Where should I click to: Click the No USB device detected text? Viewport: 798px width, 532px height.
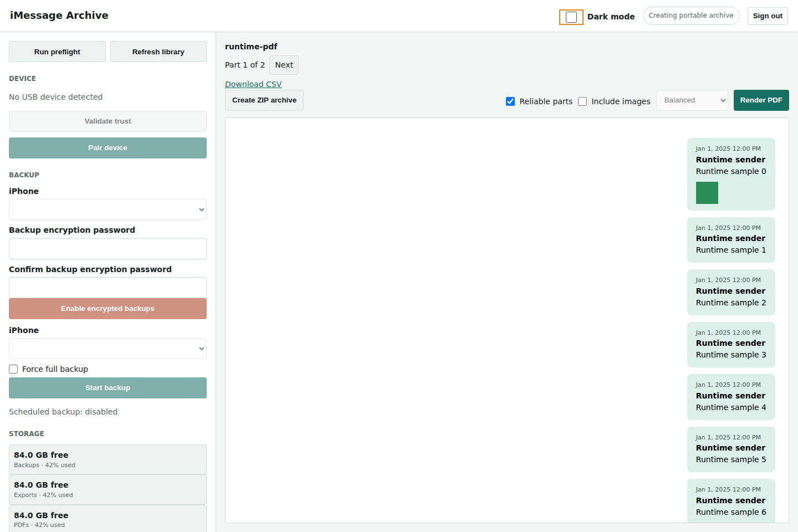pyautogui.click(x=56, y=97)
